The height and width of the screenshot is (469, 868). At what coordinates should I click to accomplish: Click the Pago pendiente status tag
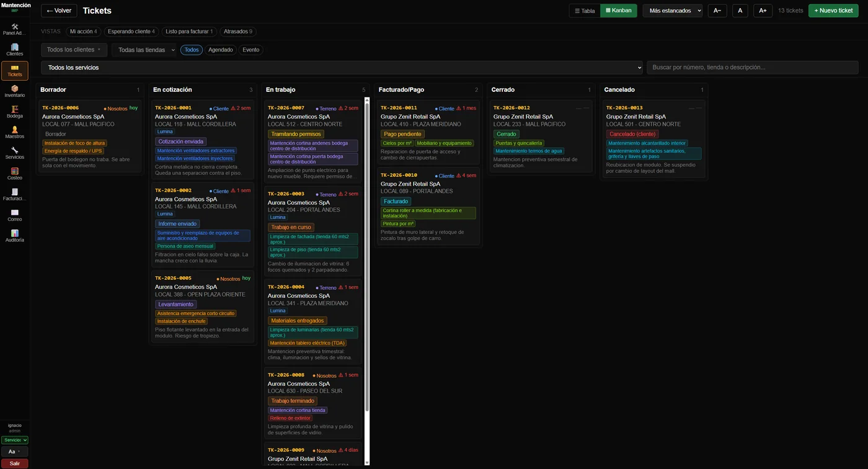point(402,134)
